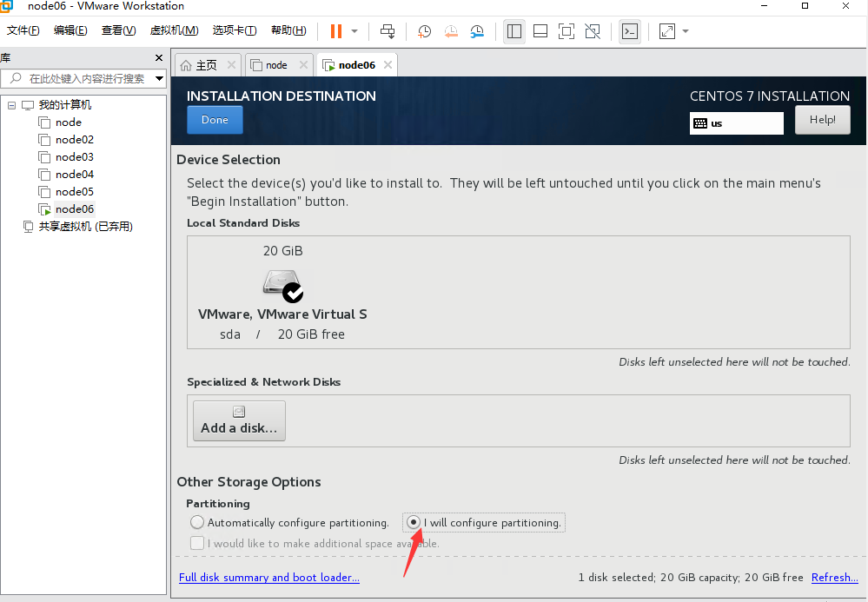The image size is (868, 602).
Task: Open the snapshot manager
Action: [477, 31]
